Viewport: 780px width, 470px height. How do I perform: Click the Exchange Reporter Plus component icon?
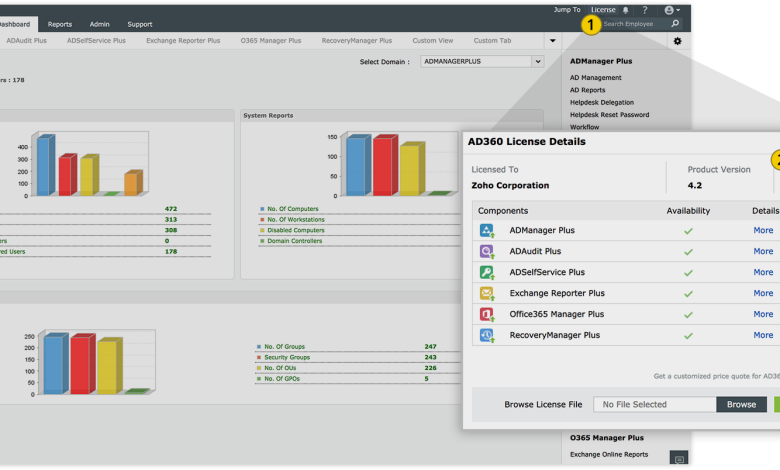pyautogui.click(x=487, y=293)
